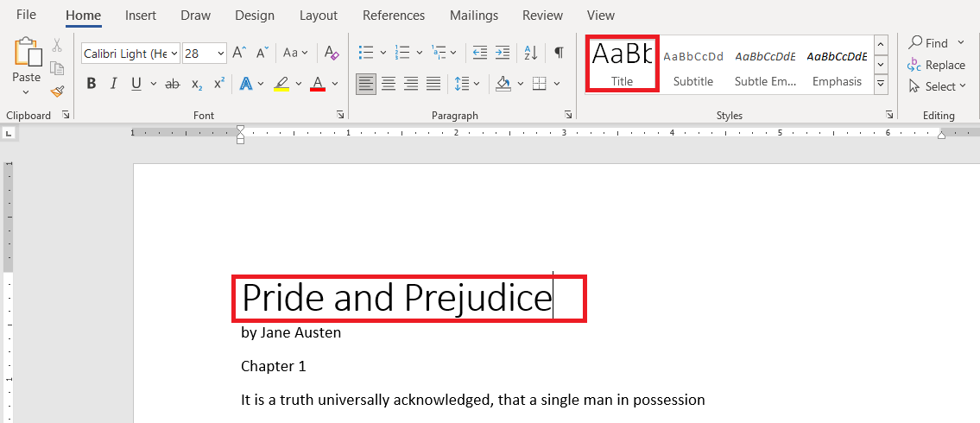The image size is (980, 423).
Task: Click the Line and Paragraph Spacing icon
Action: 462,84
